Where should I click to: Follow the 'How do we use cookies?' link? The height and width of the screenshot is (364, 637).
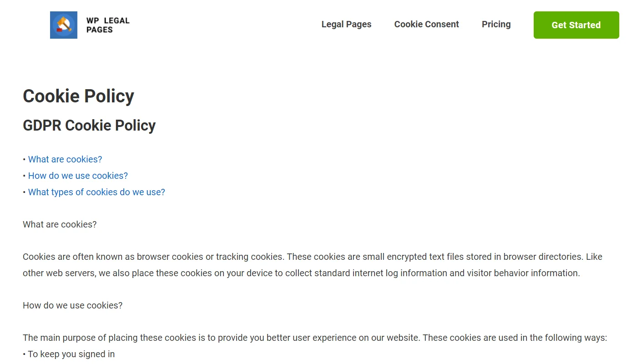tap(78, 176)
